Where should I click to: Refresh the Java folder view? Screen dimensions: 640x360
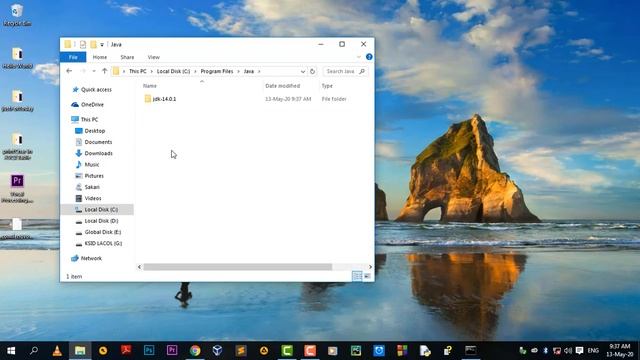[312, 71]
